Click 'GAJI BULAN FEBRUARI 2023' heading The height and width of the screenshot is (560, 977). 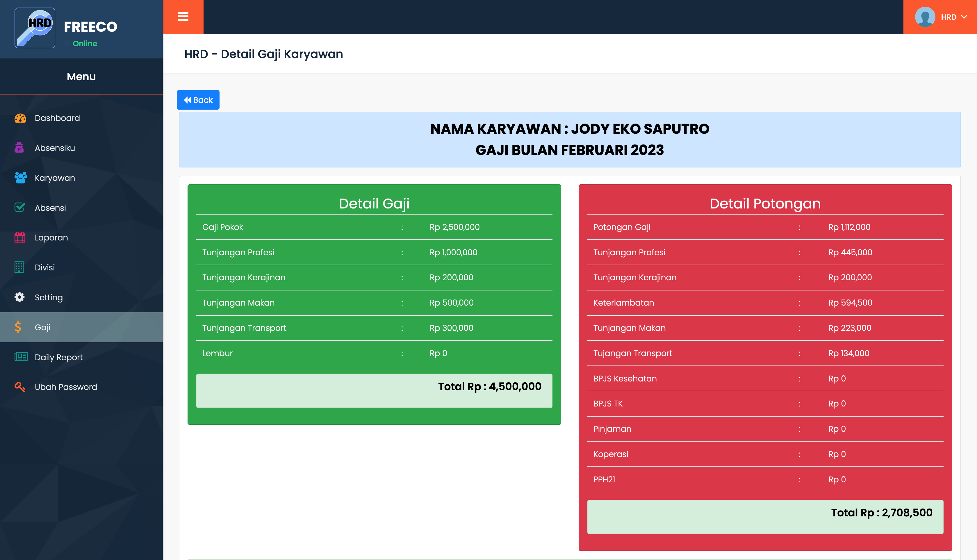point(570,150)
